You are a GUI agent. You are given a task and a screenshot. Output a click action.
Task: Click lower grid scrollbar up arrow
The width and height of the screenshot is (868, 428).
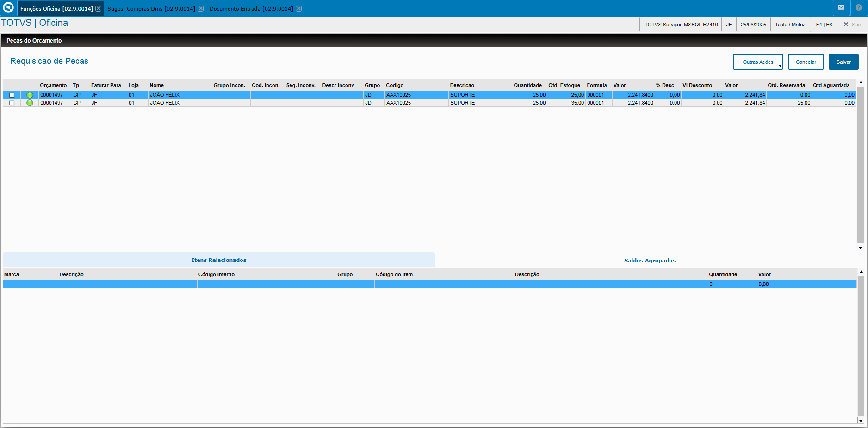(861, 272)
